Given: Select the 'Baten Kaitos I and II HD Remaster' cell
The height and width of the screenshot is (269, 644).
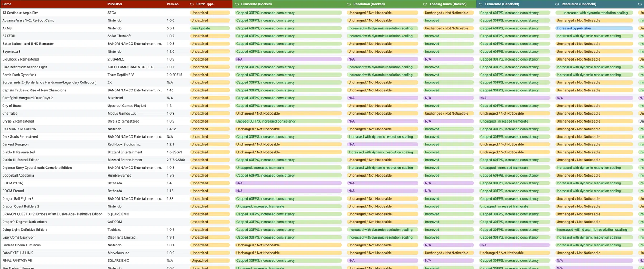Looking at the screenshot, I should click(28, 44).
